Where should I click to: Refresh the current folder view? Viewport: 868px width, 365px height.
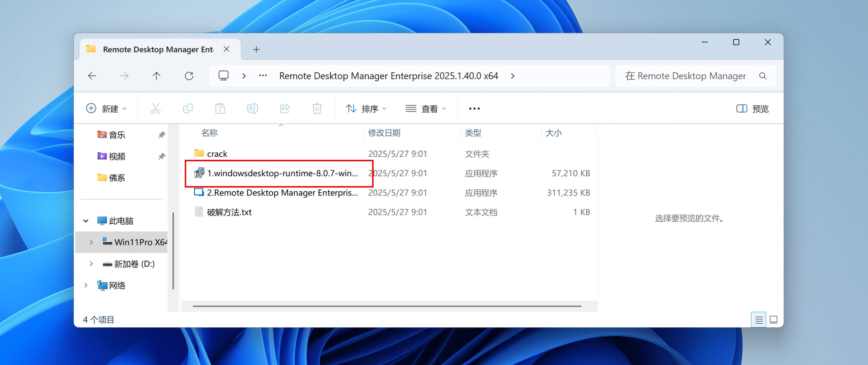click(189, 76)
